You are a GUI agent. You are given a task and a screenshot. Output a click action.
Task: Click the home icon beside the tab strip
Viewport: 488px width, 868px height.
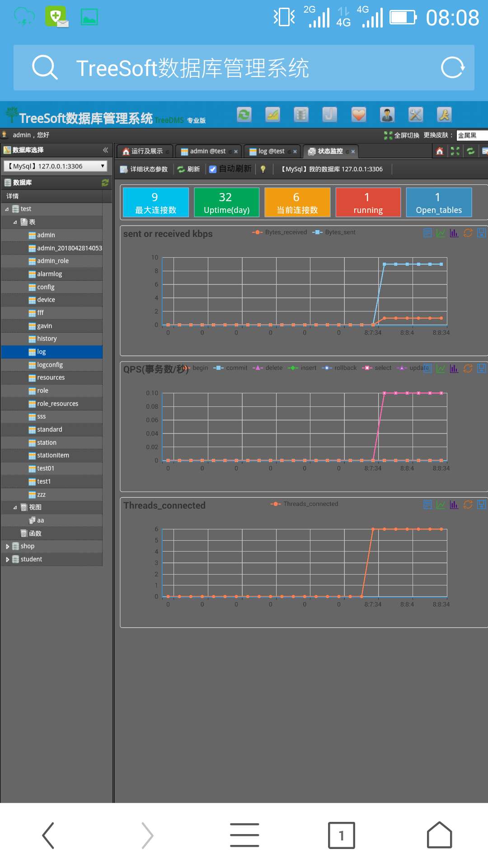pyautogui.click(x=440, y=151)
